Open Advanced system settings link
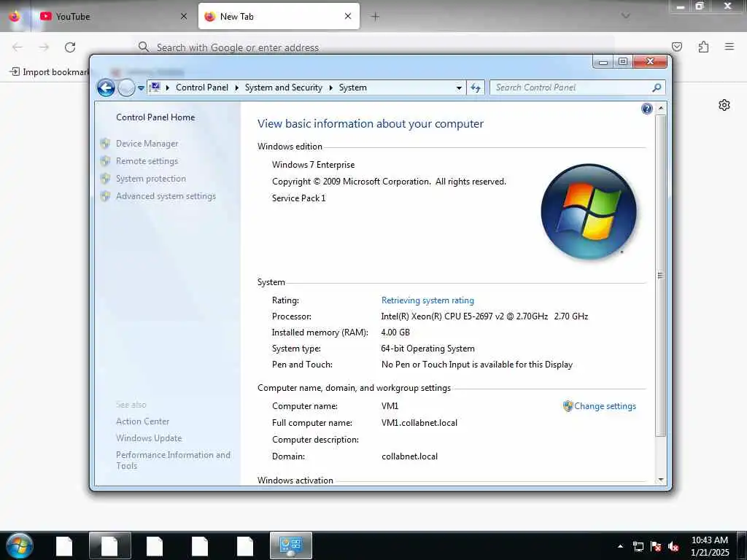 [x=166, y=196]
